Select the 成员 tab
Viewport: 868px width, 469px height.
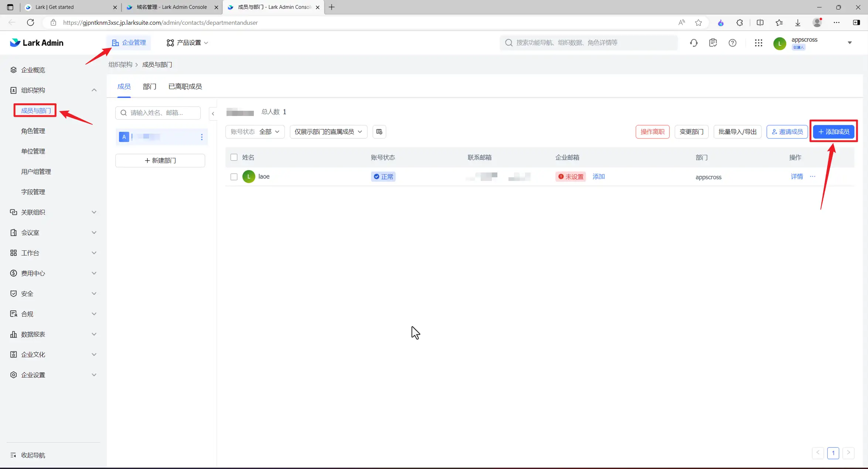coord(124,86)
